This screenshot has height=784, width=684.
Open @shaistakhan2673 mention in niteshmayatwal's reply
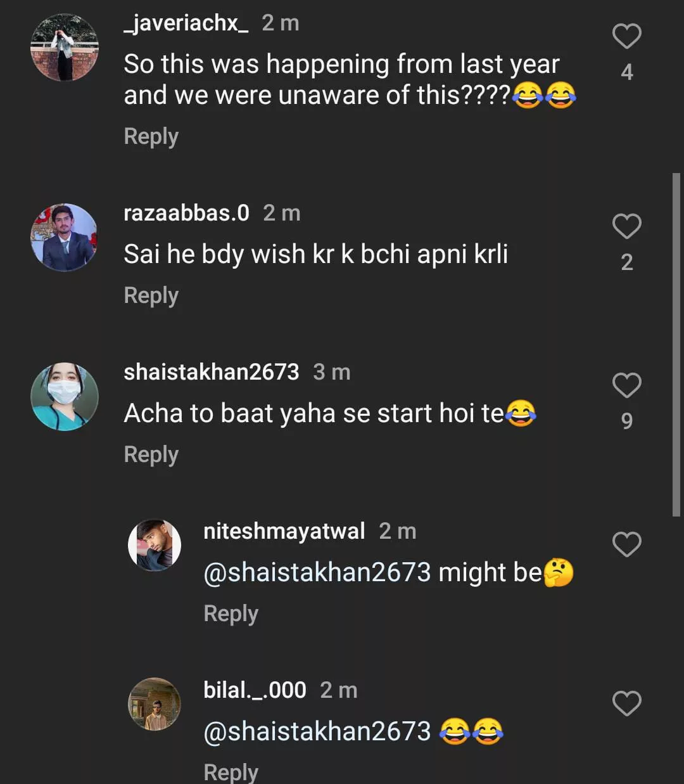[317, 572]
